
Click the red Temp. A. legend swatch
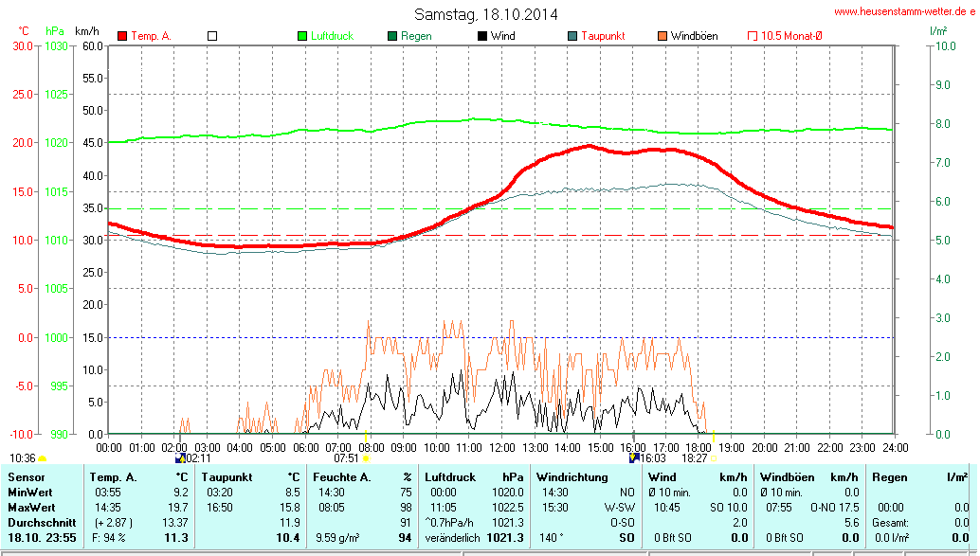(x=122, y=36)
